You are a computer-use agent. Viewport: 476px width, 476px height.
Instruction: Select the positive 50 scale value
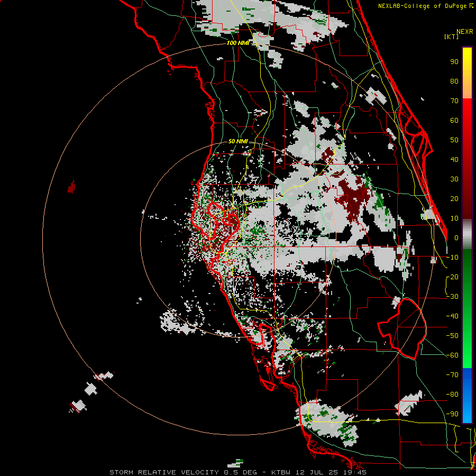pos(454,140)
